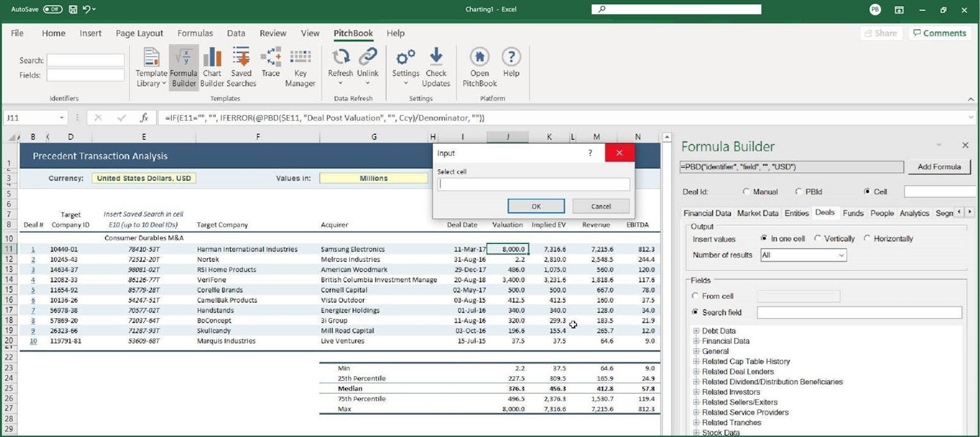Click the Search field text box in Formula Builder
The height and width of the screenshot is (437, 980).
pyautogui.click(x=859, y=312)
